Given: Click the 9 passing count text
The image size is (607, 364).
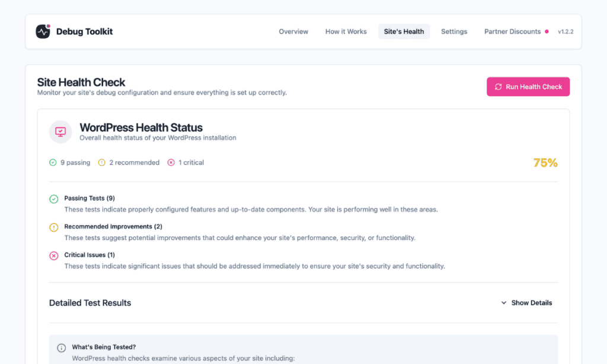Looking at the screenshot, I should (x=75, y=162).
